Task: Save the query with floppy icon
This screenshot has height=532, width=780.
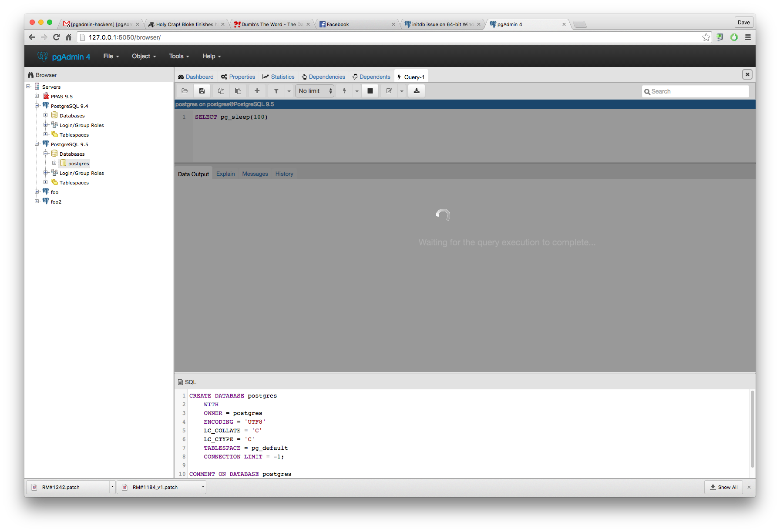Action: (202, 91)
